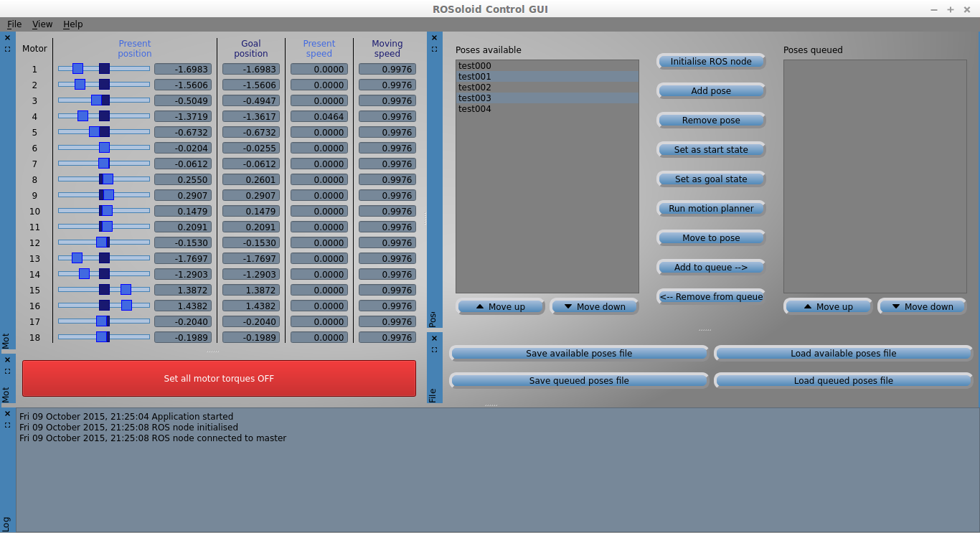Close the Poses dock panel
The width and height of the screenshot is (980, 533).
(x=434, y=37)
